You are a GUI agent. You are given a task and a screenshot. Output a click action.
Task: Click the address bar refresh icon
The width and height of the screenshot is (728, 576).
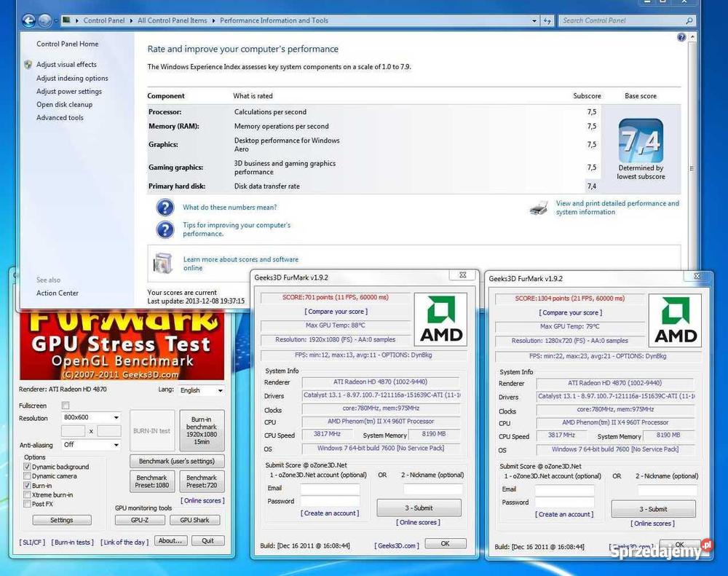548,21
